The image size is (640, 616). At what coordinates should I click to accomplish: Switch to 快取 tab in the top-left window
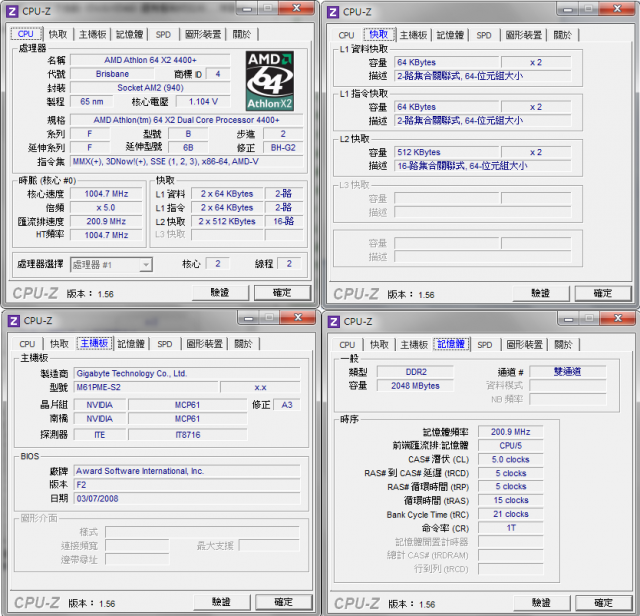pyautogui.click(x=58, y=34)
